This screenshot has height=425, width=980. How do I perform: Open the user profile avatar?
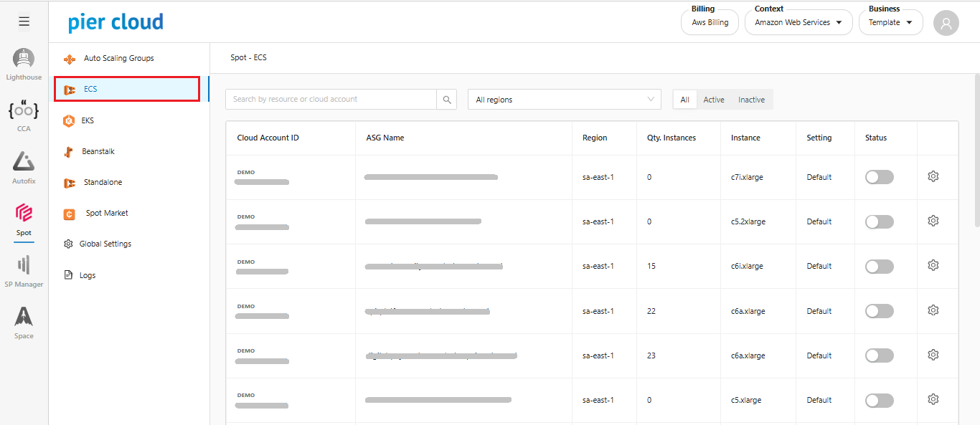[x=946, y=23]
